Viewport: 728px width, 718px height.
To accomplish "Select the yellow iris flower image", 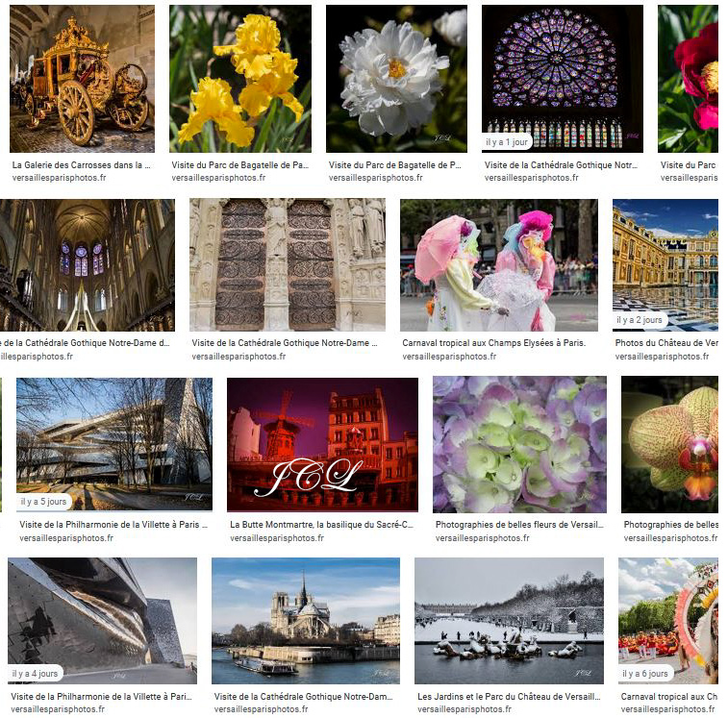I will point(240,78).
